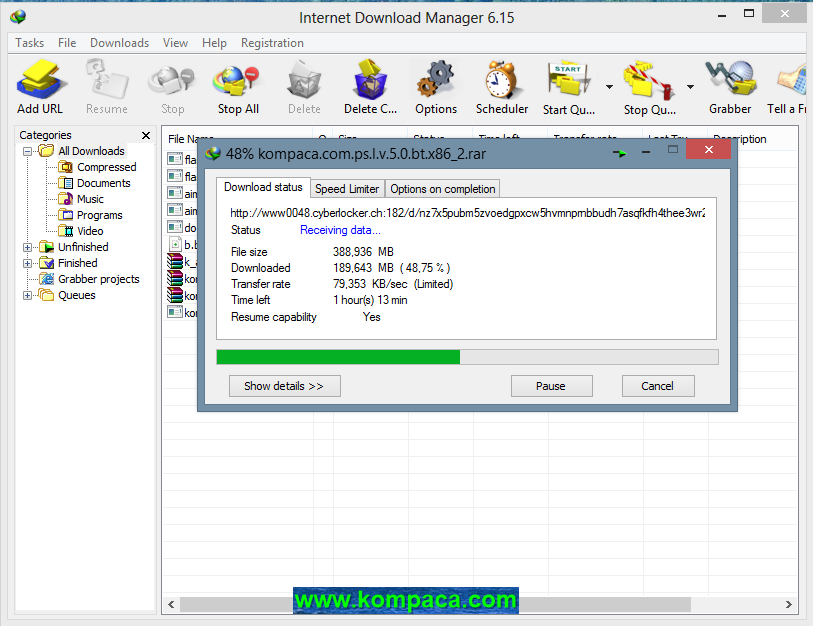Open IDM Options via the gear icon
Viewport: 813px width, 626px height.
click(435, 85)
